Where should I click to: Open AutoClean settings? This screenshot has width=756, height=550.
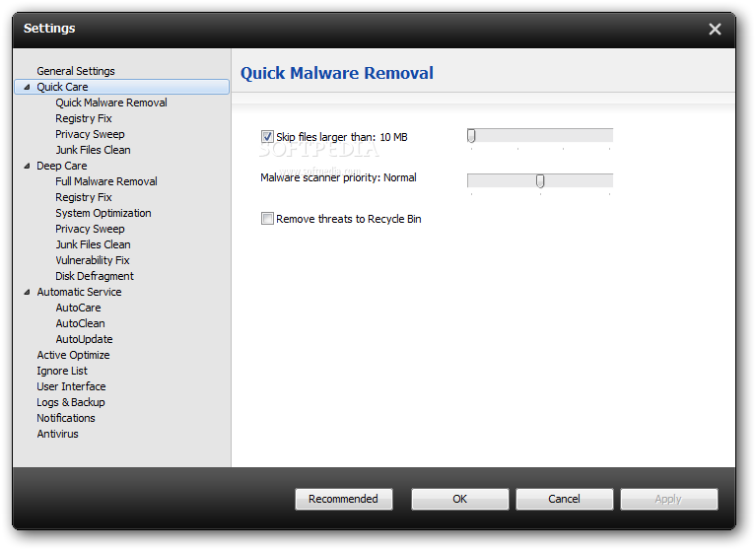click(80, 323)
